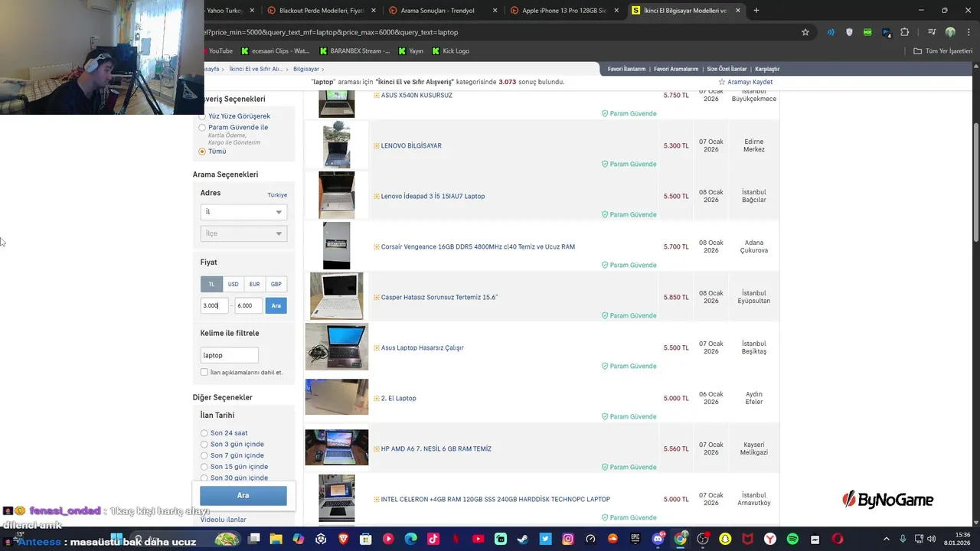Open Corsair Vengeance 16GB DDR5 listing
980x551 pixels.
[x=478, y=247]
